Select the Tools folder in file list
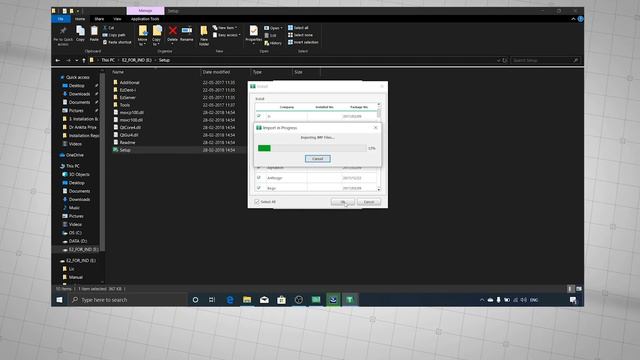This screenshot has height=360, width=640. tap(124, 105)
